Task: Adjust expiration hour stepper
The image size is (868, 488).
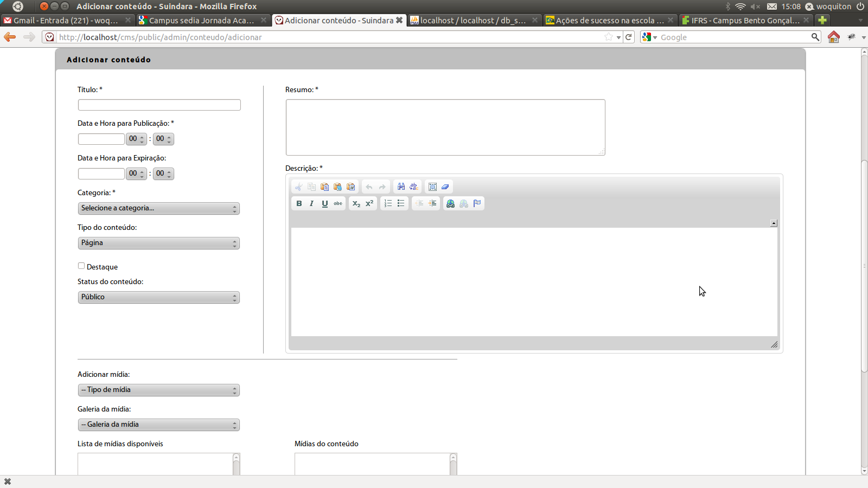Action: click(x=136, y=174)
